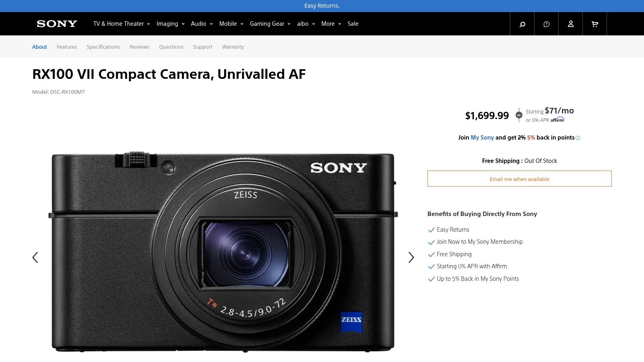Switch to the Warranty tab
This screenshot has width=644, height=362.
coord(233,47)
